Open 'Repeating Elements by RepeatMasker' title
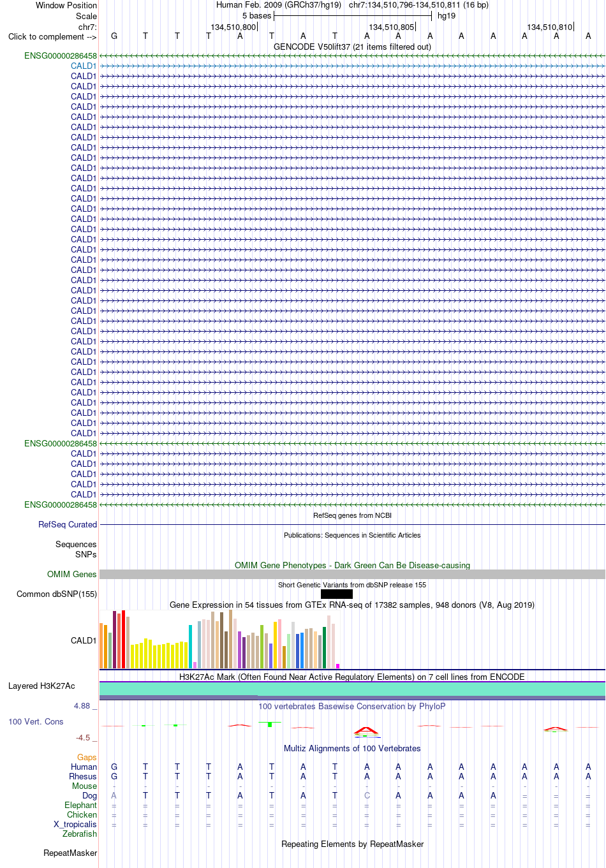This screenshot has width=606, height=868. (x=352, y=844)
